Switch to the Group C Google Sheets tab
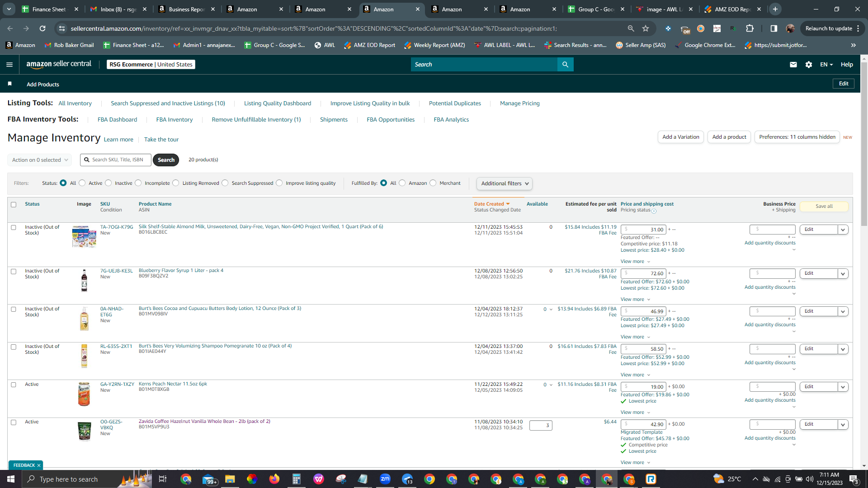 point(596,9)
